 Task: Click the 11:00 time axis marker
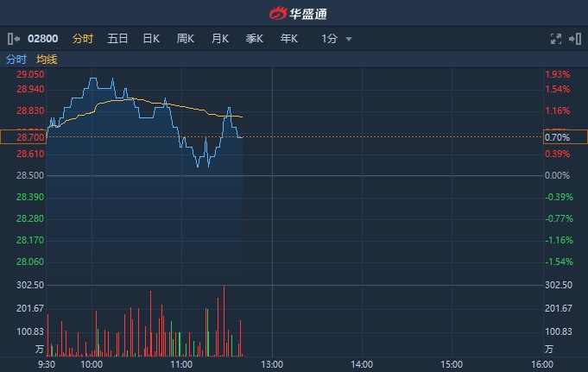coord(181,364)
